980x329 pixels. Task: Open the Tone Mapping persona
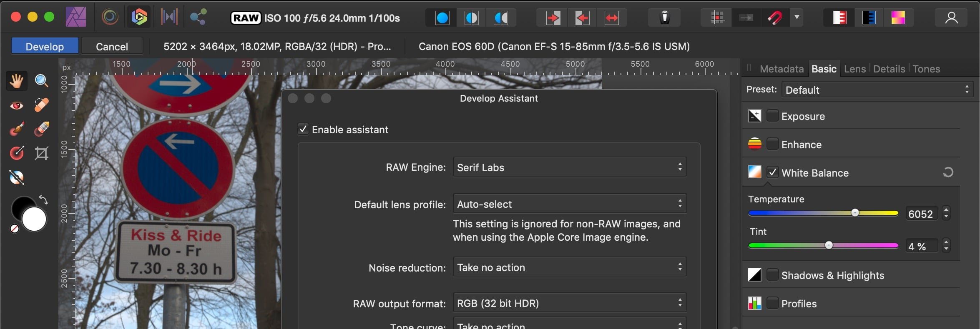coord(169,17)
